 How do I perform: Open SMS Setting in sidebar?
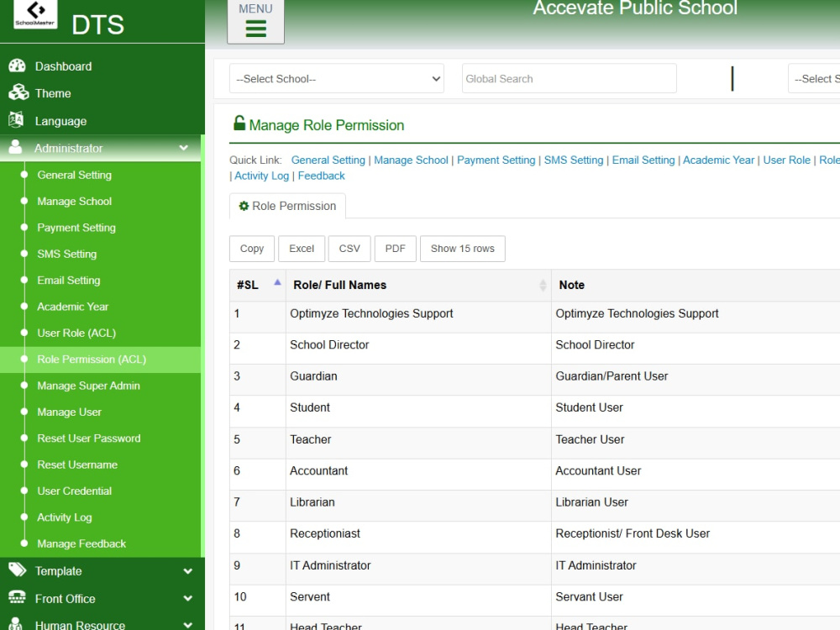click(x=67, y=254)
